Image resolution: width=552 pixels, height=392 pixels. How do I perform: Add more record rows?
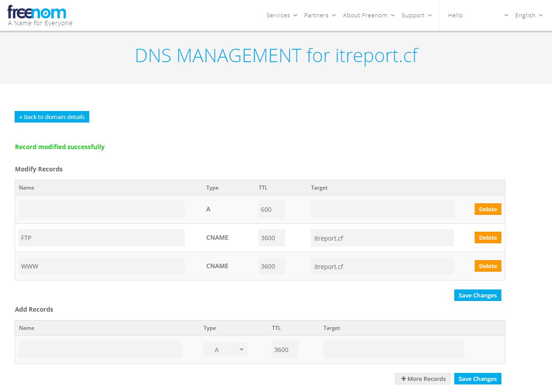(x=422, y=379)
